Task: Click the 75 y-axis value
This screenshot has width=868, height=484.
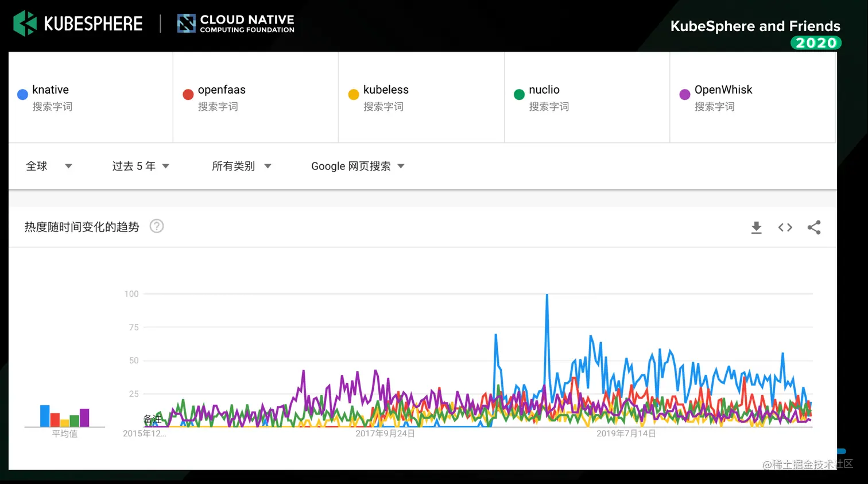Action: pos(134,327)
